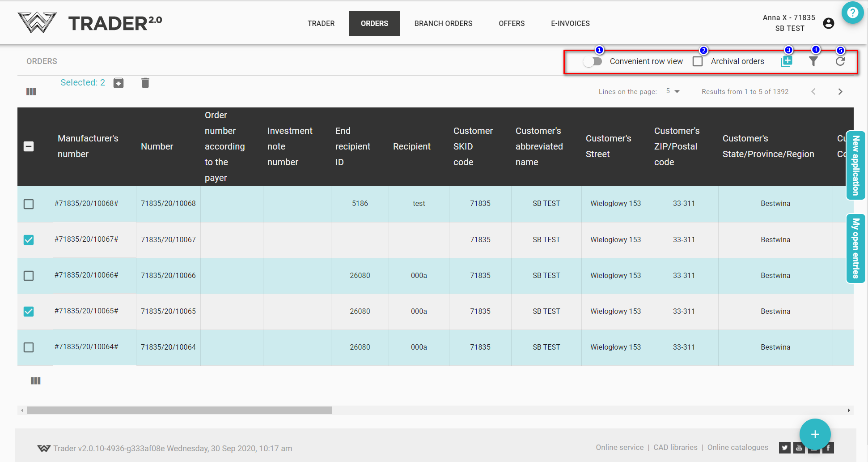Toggle the Convenient row view switch

tap(593, 61)
